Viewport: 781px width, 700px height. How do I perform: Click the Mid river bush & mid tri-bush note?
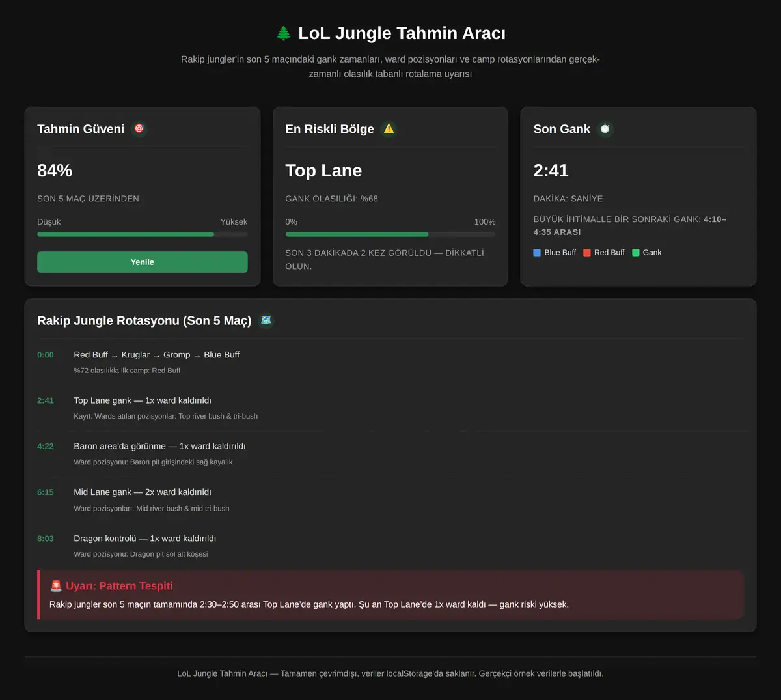(152, 509)
